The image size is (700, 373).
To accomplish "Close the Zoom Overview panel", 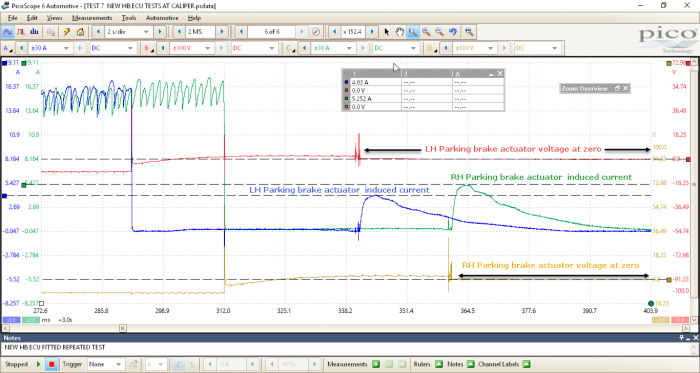I will pyautogui.click(x=625, y=88).
